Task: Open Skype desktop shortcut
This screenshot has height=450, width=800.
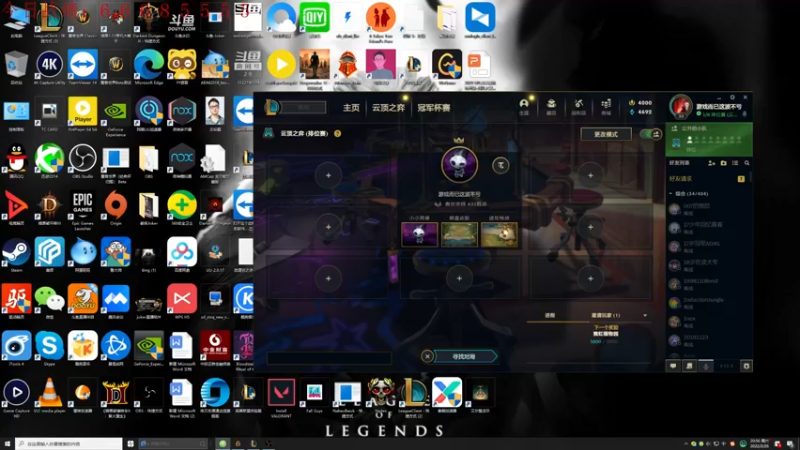Action: (49, 349)
